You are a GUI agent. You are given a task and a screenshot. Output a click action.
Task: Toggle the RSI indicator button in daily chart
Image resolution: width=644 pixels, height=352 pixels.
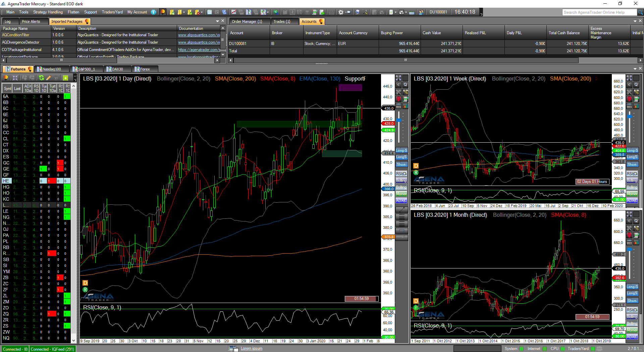401,174
